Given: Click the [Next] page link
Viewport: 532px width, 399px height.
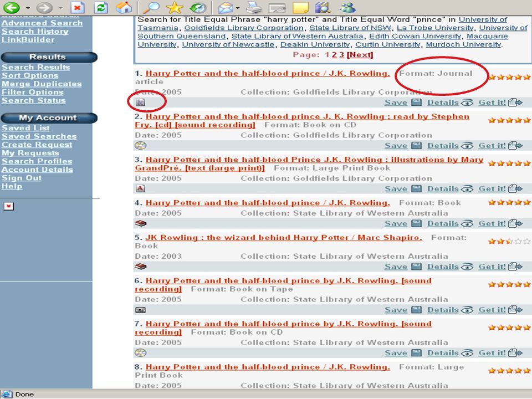Looking at the screenshot, I should point(360,55).
